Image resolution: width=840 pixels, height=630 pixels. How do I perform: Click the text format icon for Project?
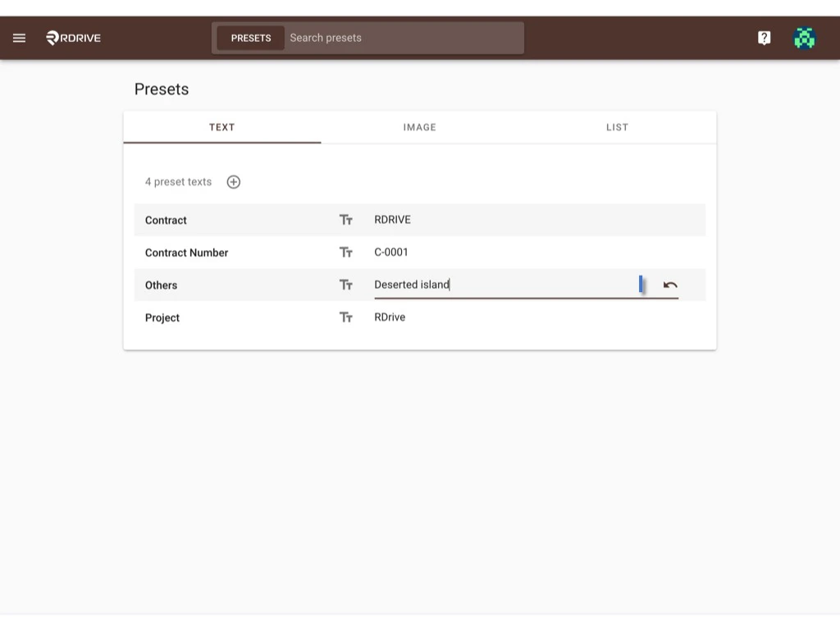click(x=345, y=317)
